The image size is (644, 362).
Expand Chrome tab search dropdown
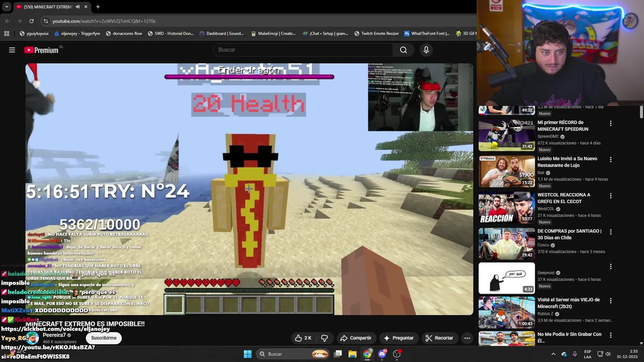click(7, 7)
